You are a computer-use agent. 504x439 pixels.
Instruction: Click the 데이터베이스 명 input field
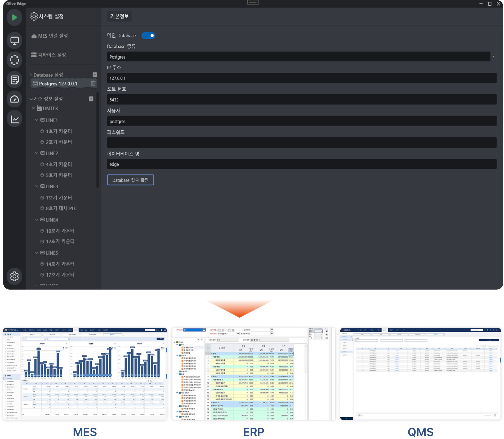click(x=302, y=164)
